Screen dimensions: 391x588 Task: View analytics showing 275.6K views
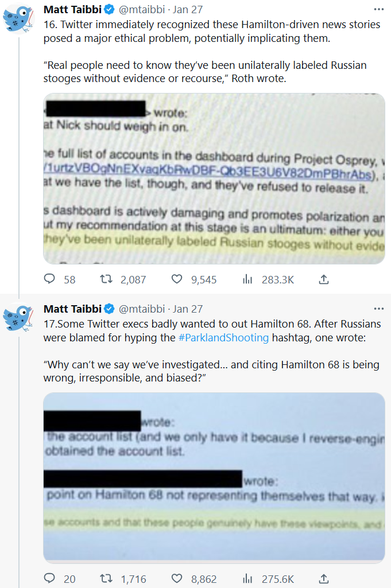[248, 579]
